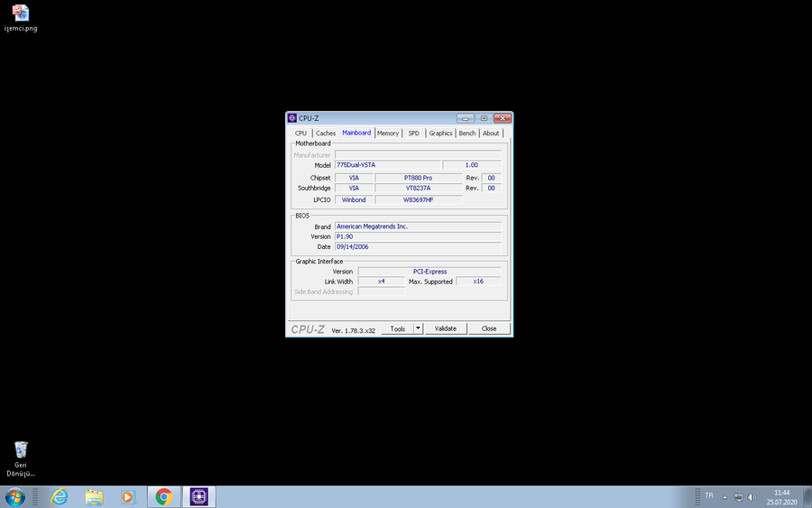Click the Link Width value x4
Screen dimensions: 812x508
tap(381, 282)
